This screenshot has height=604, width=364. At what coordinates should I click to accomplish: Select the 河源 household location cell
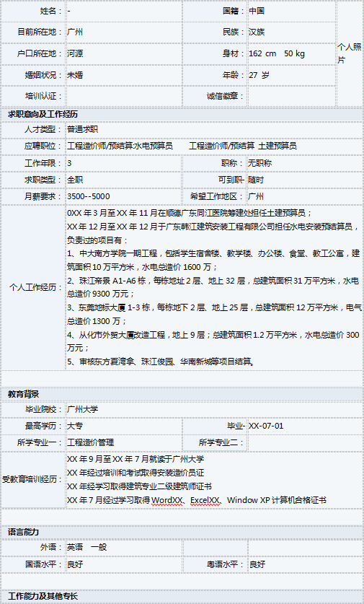pyautogui.click(x=124, y=53)
